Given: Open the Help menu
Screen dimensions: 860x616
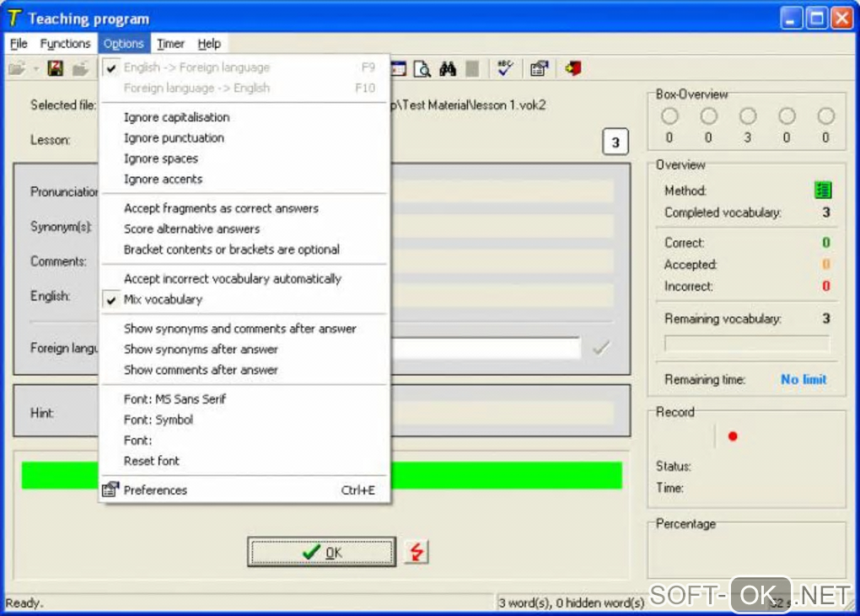Looking at the screenshot, I should click(209, 43).
